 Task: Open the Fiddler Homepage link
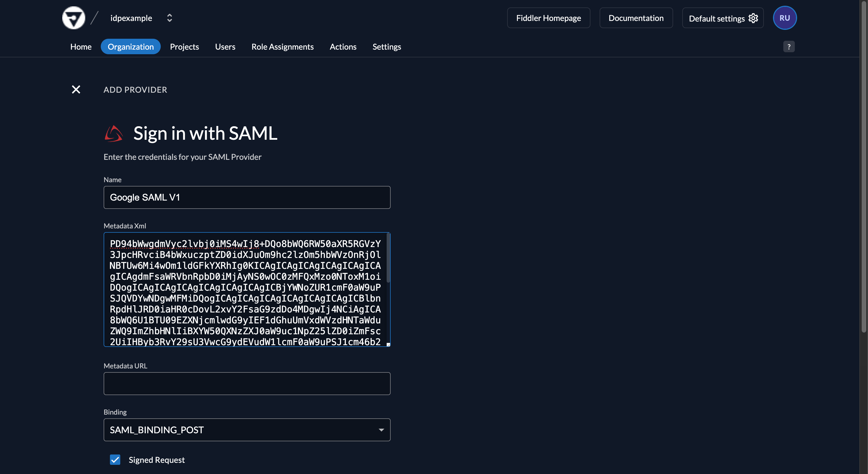click(x=548, y=18)
